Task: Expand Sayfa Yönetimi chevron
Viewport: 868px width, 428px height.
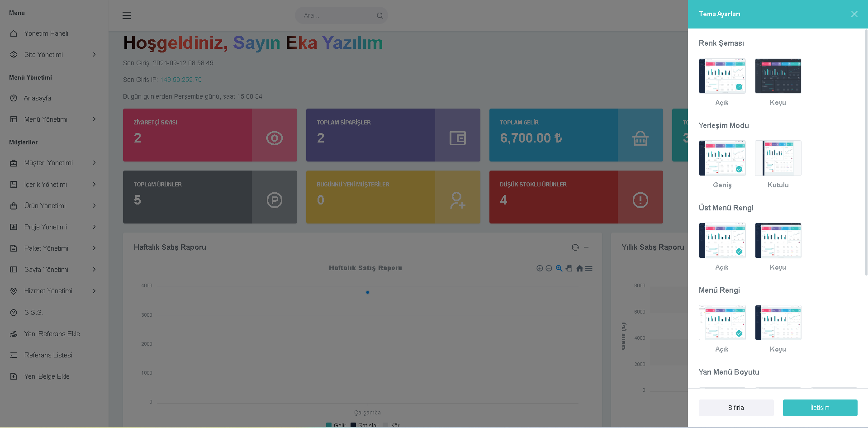Action: pos(94,270)
